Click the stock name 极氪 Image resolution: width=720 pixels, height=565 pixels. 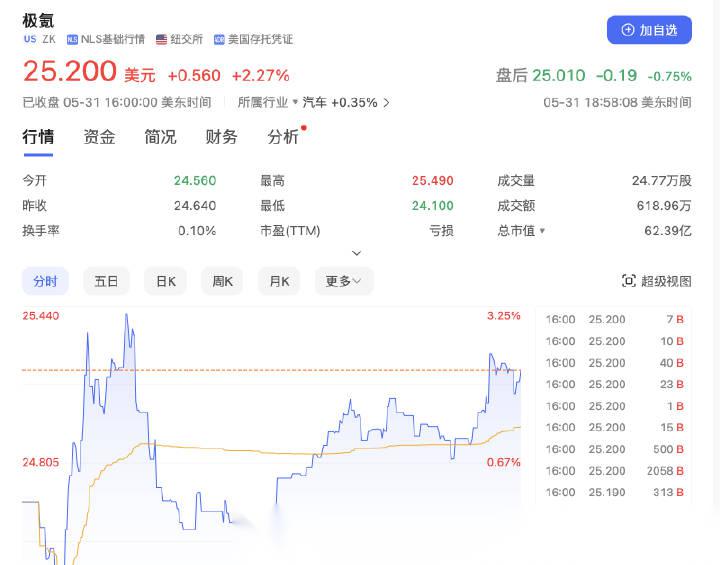click(38, 21)
